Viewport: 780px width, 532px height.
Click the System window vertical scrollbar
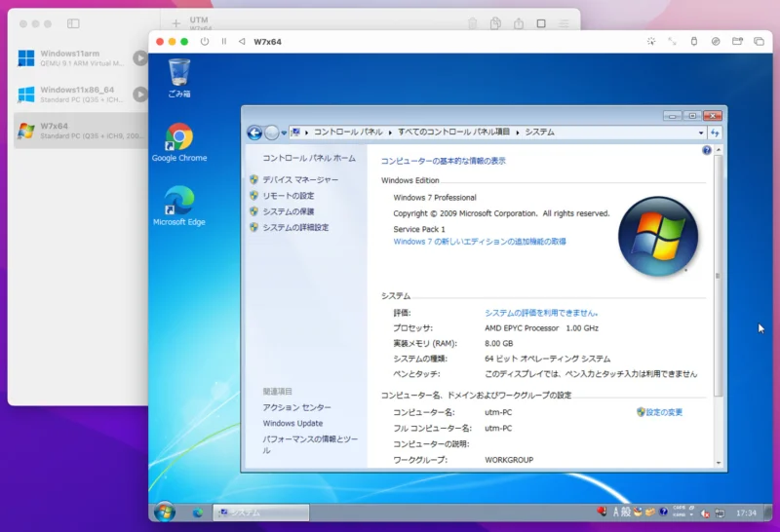click(718, 276)
